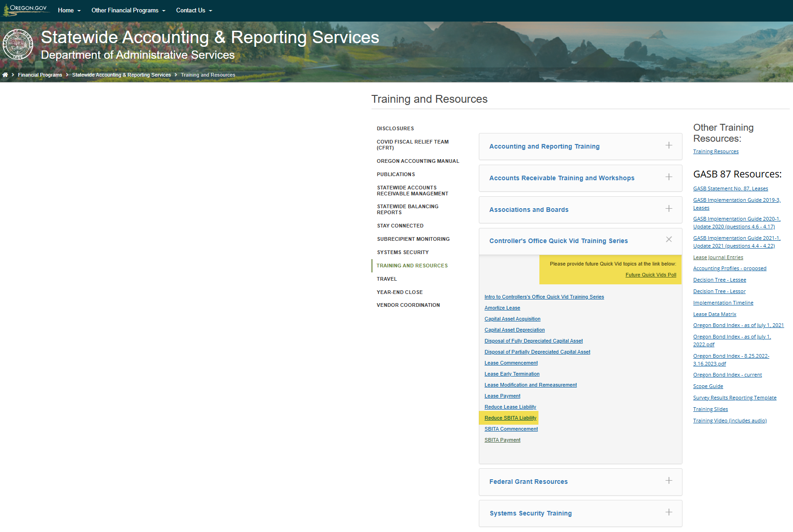Click the Amortize Lease link
The height and width of the screenshot is (532, 793).
pos(502,308)
